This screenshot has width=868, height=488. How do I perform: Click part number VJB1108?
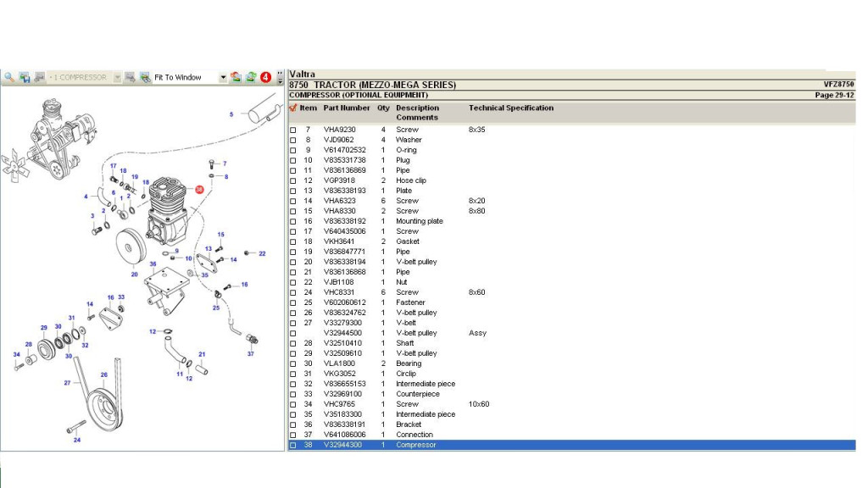coord(339,282)
